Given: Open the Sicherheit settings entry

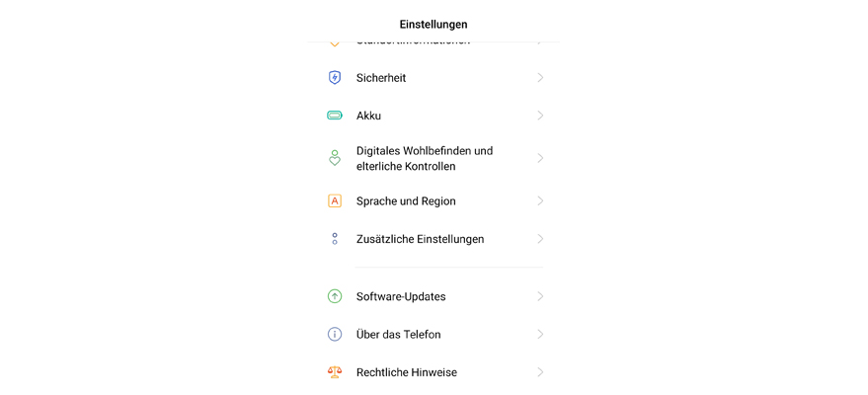Looking at the screenshot, I should (x=381, y=78).
